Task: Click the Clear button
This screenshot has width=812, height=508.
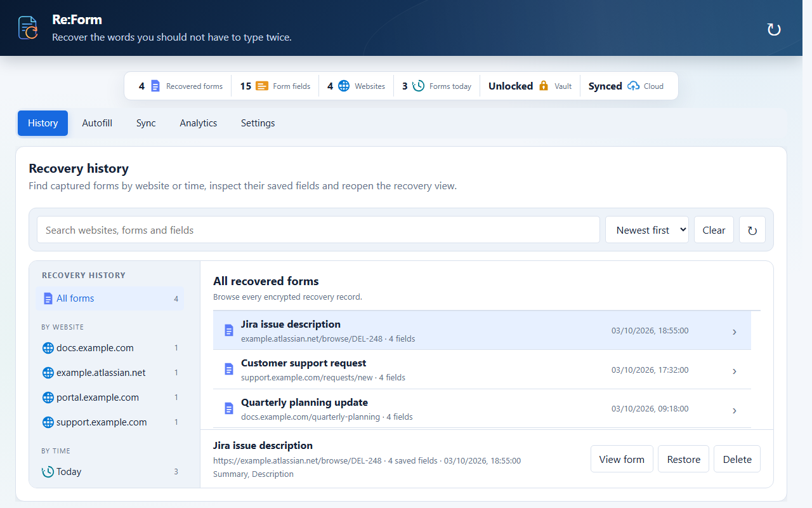Action: pos(714,230)
